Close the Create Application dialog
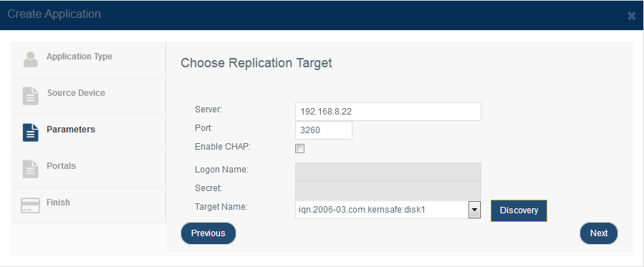 (631, 16)
